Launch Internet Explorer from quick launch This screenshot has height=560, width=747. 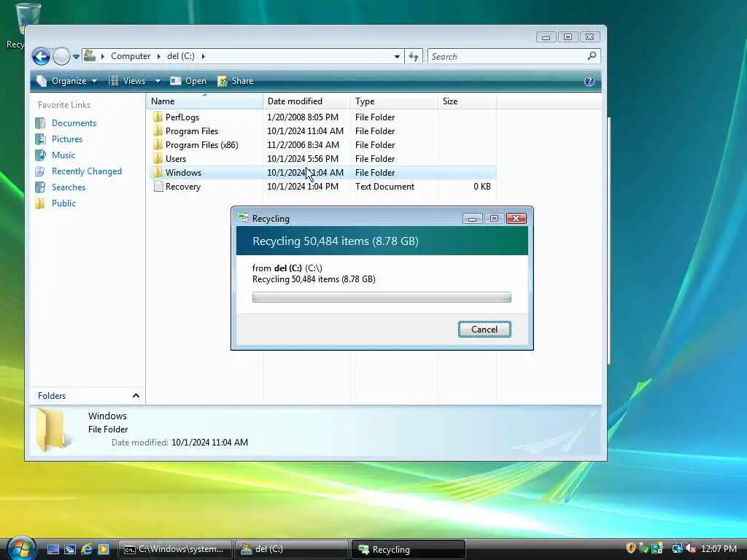pyautogui.click(x=87, y=550)
